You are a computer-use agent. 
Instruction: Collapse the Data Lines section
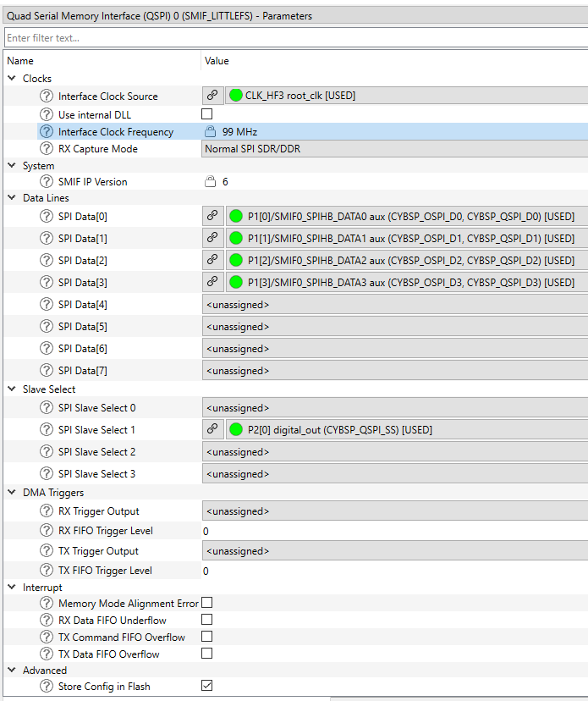(x=12, y=198)
